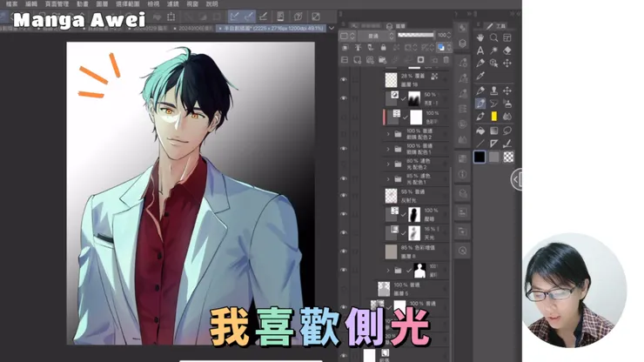644x362 pixels.
Task: Select the stamp decoration tool
Action: pos(493,90)
